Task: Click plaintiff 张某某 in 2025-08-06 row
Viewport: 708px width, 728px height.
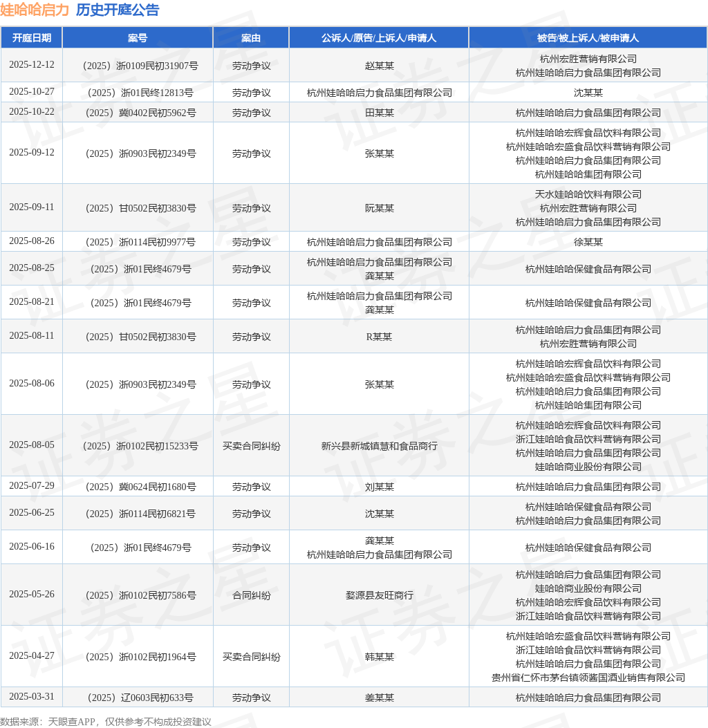Action: [380, 384]
